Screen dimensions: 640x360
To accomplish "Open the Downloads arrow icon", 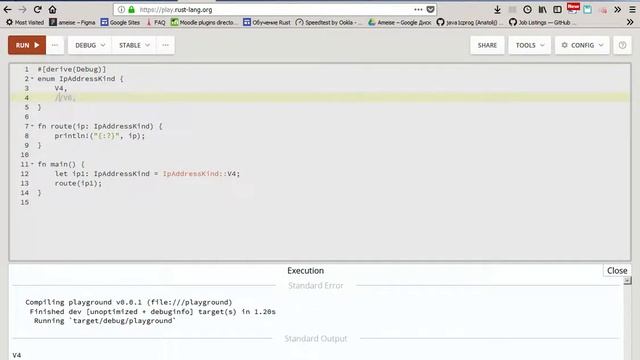I will click(x=497, y=9).
